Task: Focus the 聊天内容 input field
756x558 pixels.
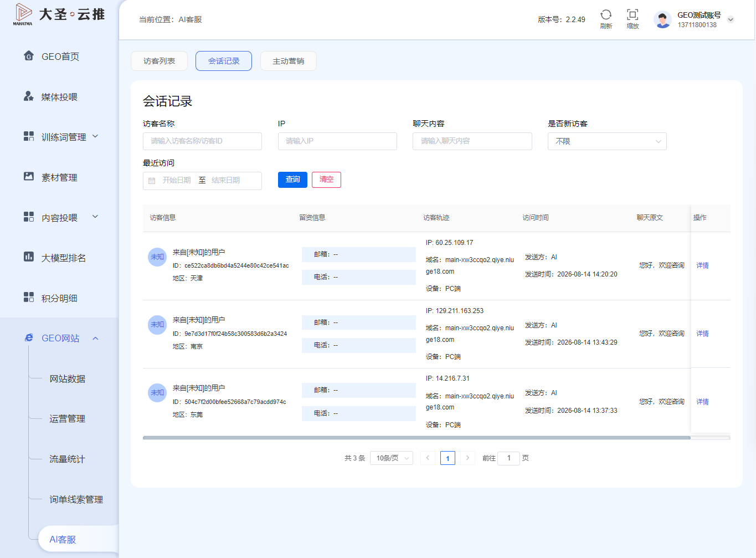Action: [x=472, y=141]
